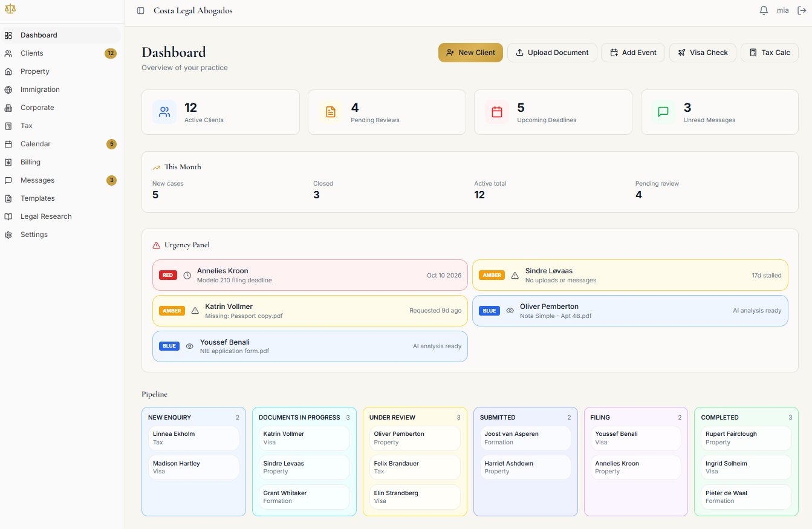The height and width of the screenshot is (529, 812).
Task: Launch the Visa Check tool
Action: 703,53
